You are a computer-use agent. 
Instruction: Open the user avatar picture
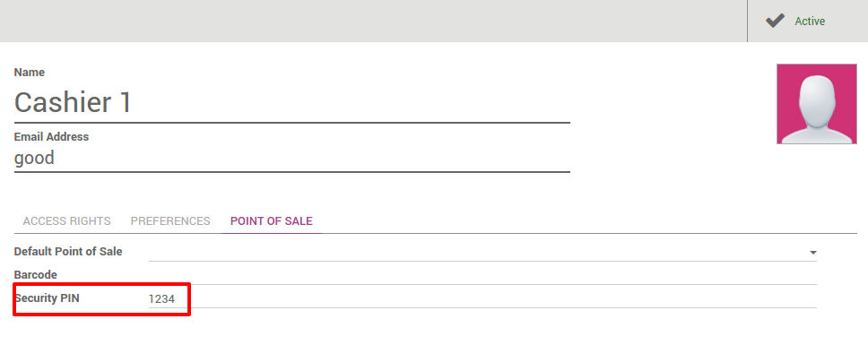pos(817,104)
